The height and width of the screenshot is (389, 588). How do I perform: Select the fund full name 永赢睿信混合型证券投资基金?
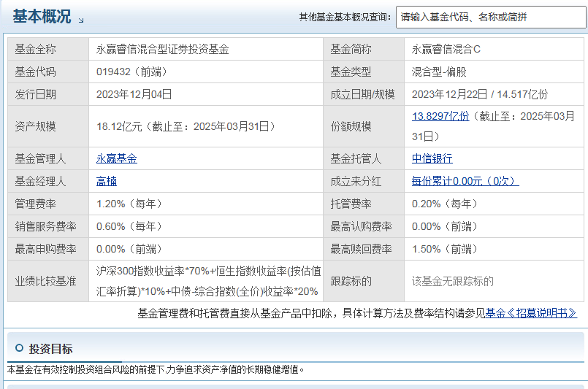(162, 49)
